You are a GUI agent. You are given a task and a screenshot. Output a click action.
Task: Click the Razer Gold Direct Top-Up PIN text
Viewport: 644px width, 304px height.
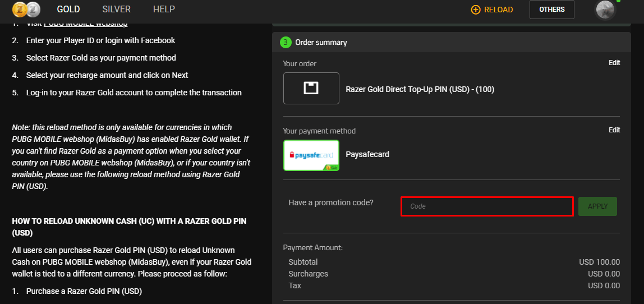click(420, 89)
